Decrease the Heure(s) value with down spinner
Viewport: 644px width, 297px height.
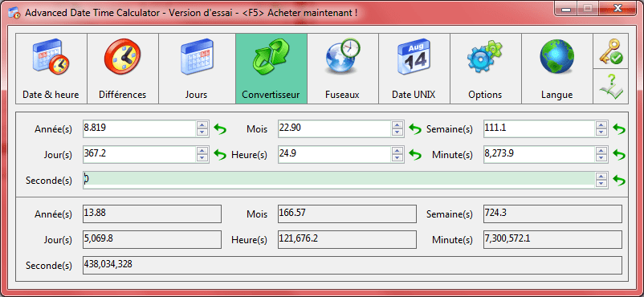pos(397,158)
